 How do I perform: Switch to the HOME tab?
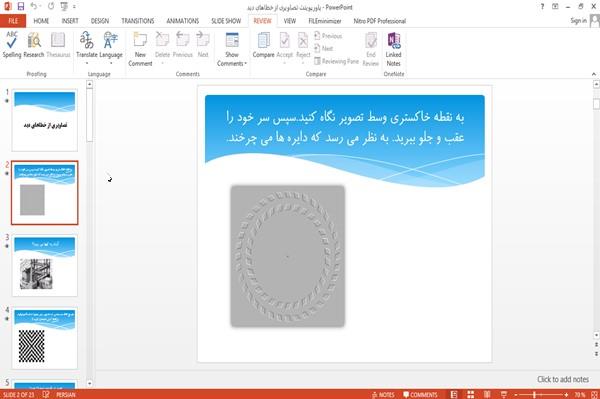(x=41, y=21)
